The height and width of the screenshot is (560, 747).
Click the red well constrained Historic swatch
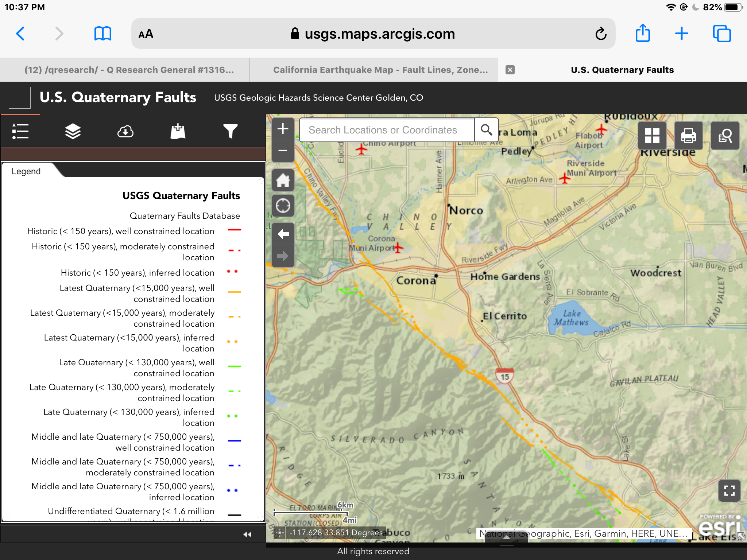pyautogui.click(x=234, y=230)
